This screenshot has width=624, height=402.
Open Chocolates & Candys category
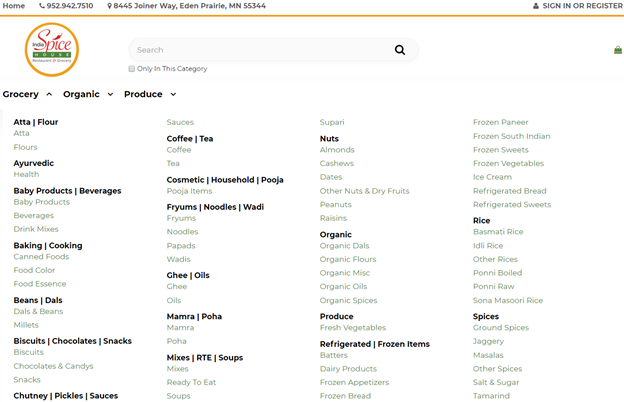click(x=53, y=366)
